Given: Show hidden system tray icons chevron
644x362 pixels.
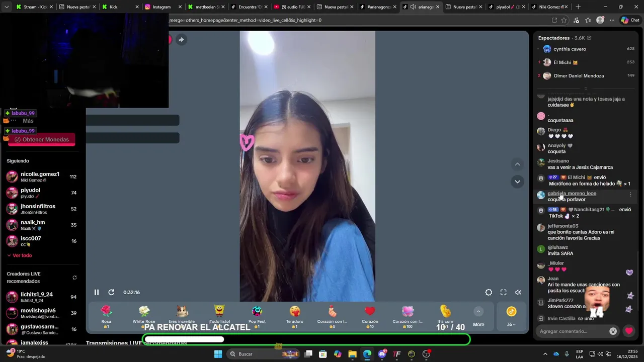Looking at the screenshot, I should (545, 354).
